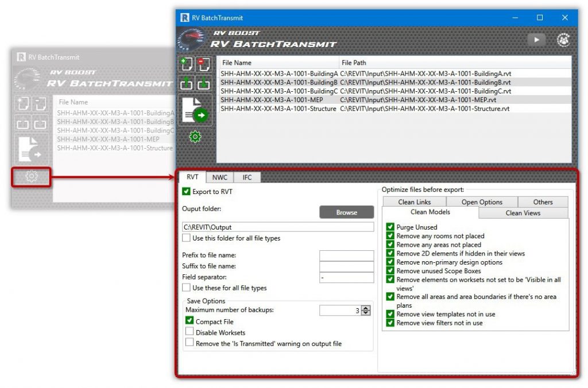Toggle Remove all areas and area boundaries
Image resolution: width=588 pixels, height=388 pixels.
[x=390, y=297]
